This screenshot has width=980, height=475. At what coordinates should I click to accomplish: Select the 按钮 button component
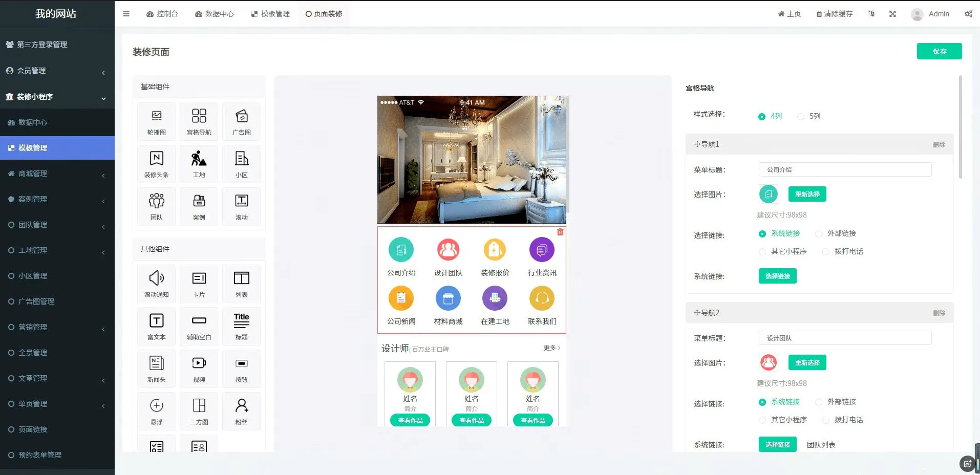point(241,369)
